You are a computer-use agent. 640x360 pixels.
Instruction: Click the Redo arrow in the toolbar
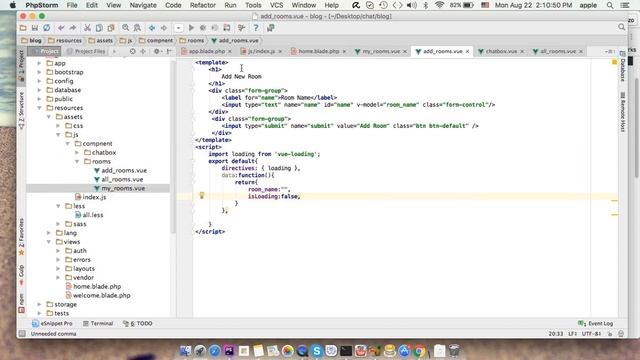[x=73, y=28]
